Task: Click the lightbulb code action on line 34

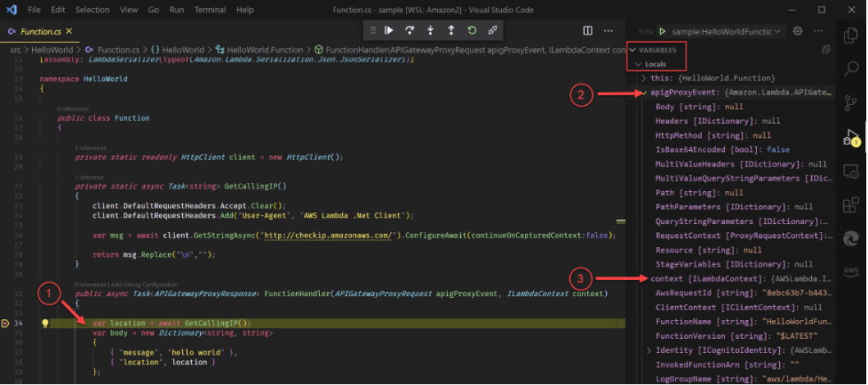Action: coord(45,323)
